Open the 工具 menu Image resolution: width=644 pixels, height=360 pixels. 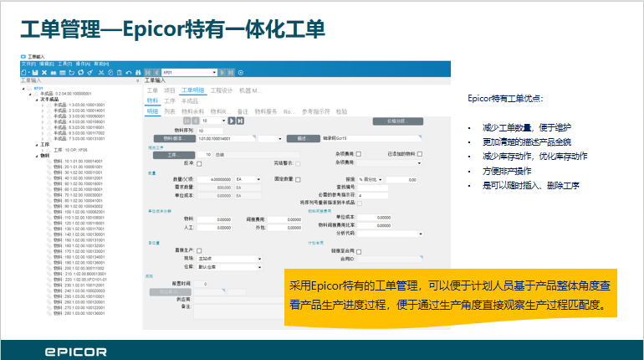click(x=64, y=64)
